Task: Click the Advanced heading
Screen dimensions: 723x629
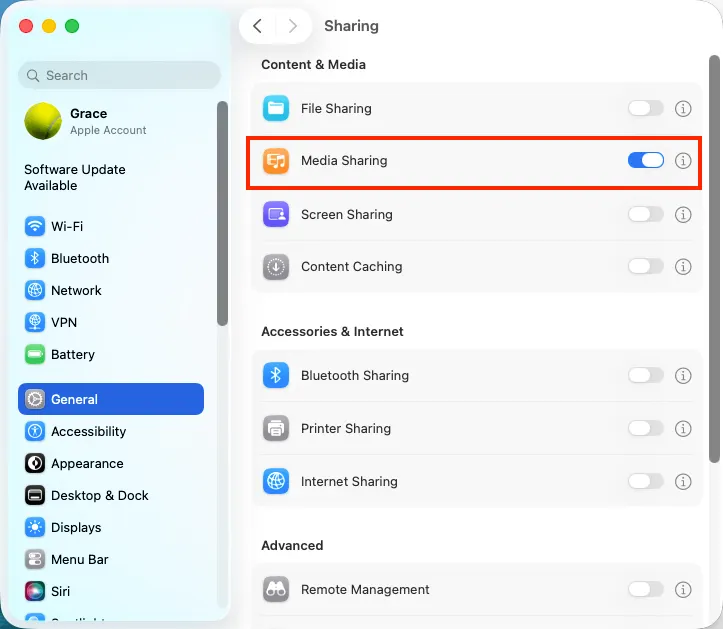Action: pos(292,546)
